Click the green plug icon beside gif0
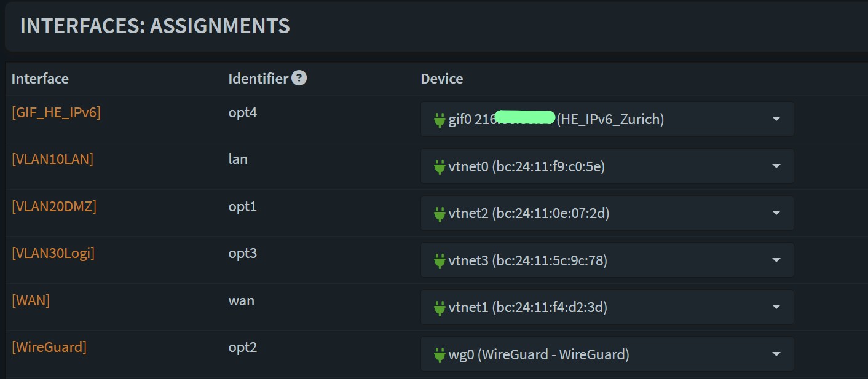Image resolution: width=868 pixels, height=379 pixels. pyautogui.click(x=440, y=120)
